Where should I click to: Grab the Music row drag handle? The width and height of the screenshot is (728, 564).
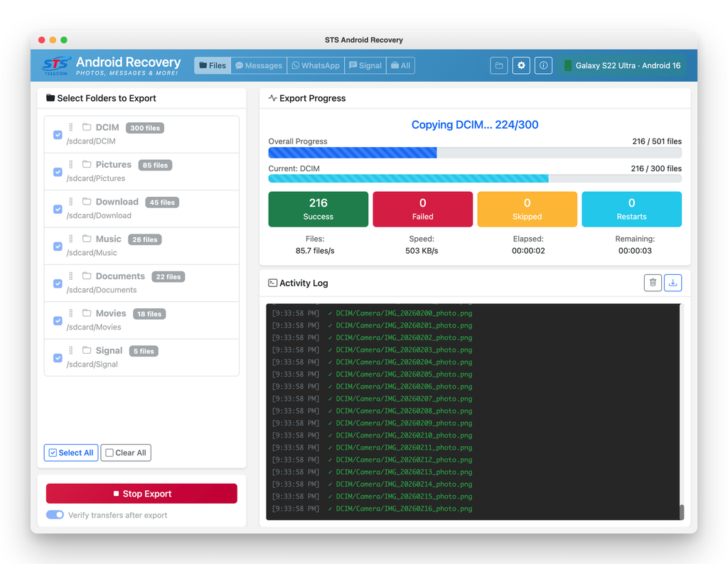71,239
